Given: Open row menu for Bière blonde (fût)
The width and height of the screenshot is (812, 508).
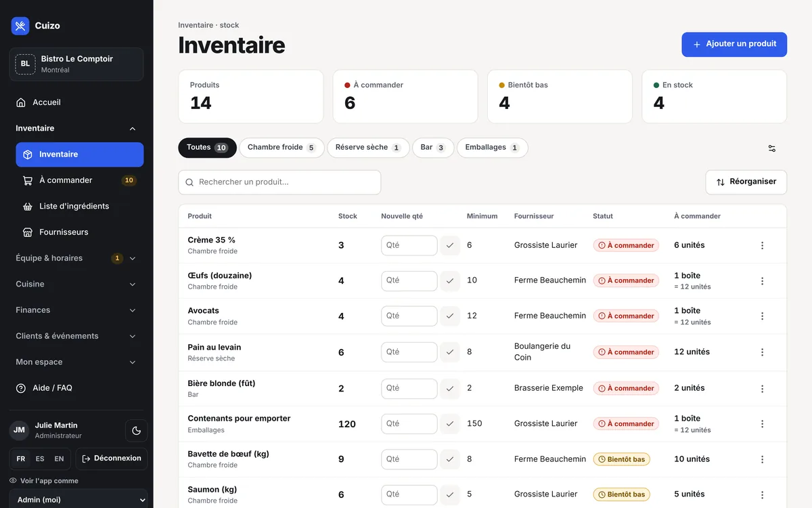Looking at the screenshot, I should 763,389.
